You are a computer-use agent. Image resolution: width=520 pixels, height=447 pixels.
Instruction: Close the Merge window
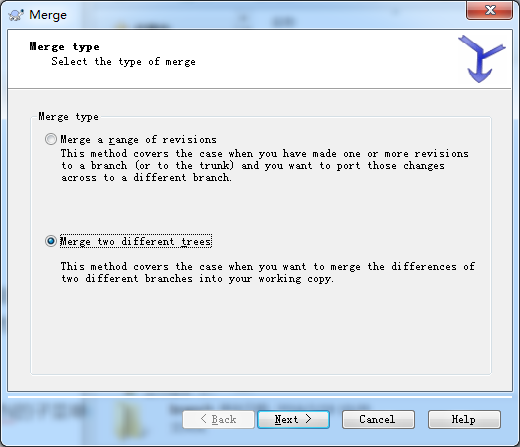coord(489,11)
